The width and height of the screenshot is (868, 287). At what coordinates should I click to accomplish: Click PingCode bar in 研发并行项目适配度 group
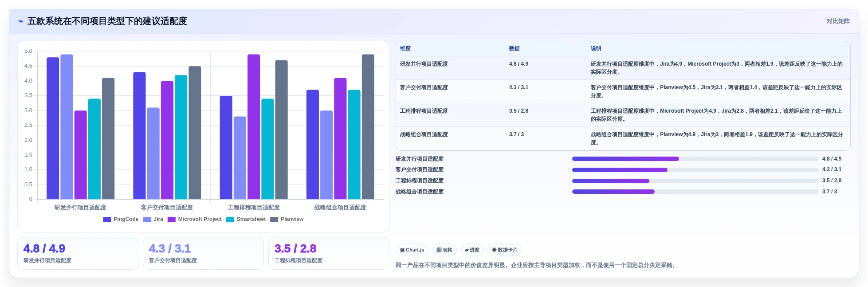[x=53, y=128]
